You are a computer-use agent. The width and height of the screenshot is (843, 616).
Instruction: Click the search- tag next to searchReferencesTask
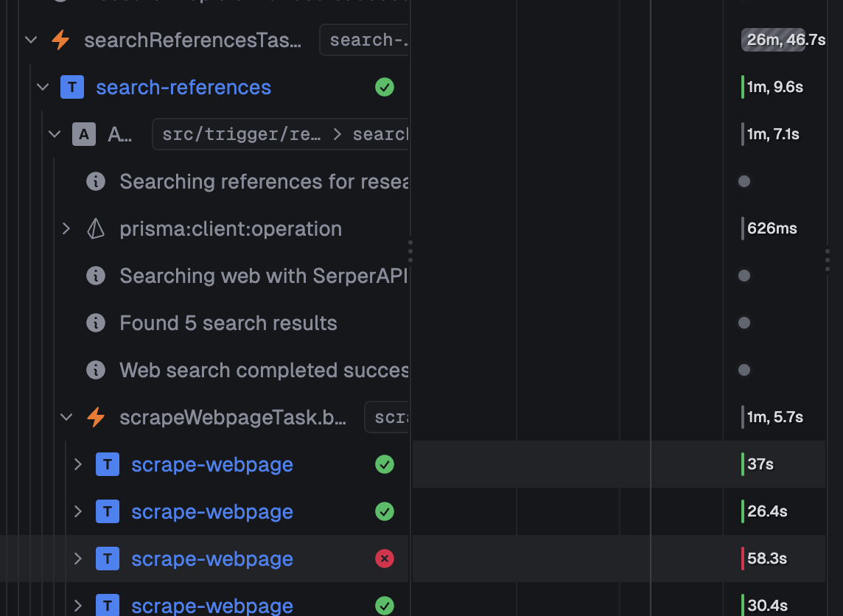[365, 40]
